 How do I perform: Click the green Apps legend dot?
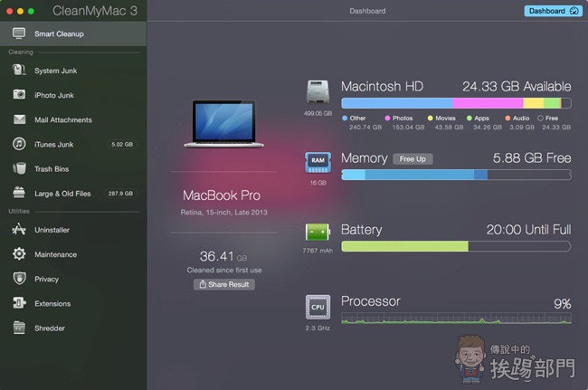[x=469, y=119]
